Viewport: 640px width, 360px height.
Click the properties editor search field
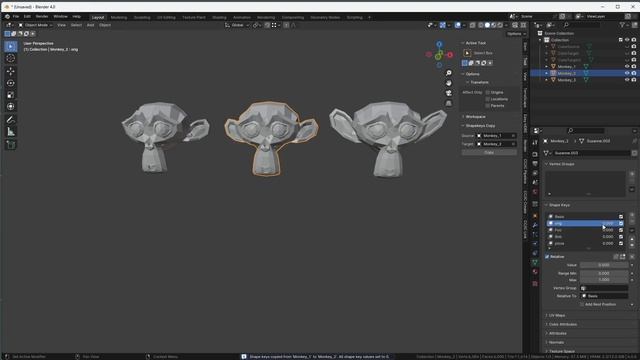pos(586,131)
